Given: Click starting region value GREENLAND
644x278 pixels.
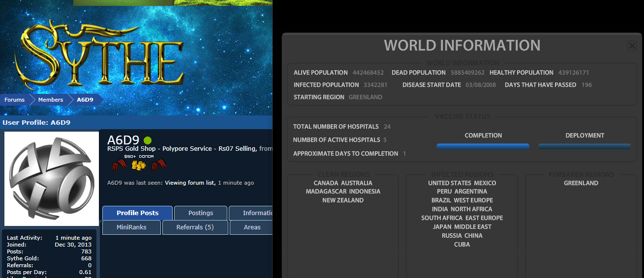Looking at the screenshot, I should 366,97.
